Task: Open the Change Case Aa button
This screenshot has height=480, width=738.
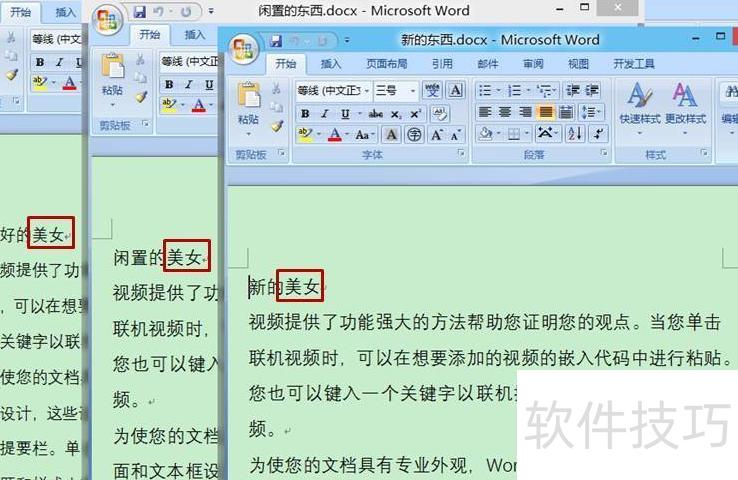Action: (364, 135)
